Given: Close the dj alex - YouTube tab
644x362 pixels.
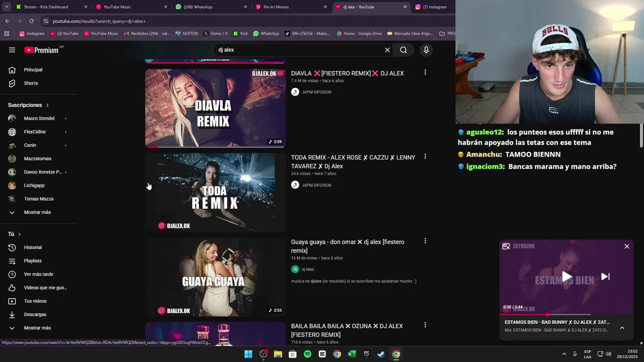Looking at the screenshot, I should point(405,7).
